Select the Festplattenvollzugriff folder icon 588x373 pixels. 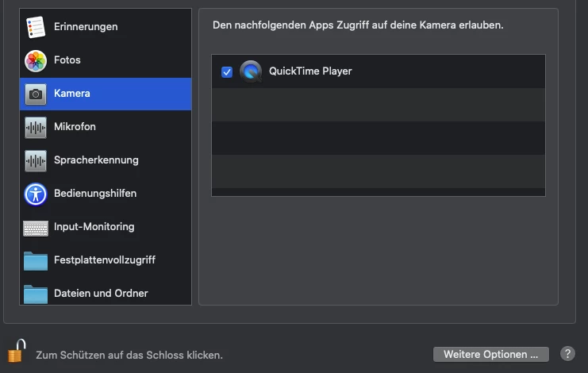36,261
